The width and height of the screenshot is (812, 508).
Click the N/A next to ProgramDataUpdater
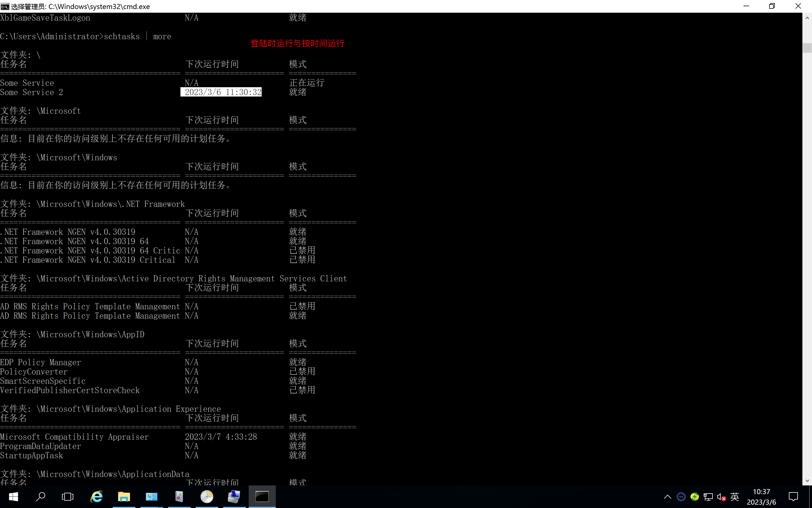pos(192,446)
